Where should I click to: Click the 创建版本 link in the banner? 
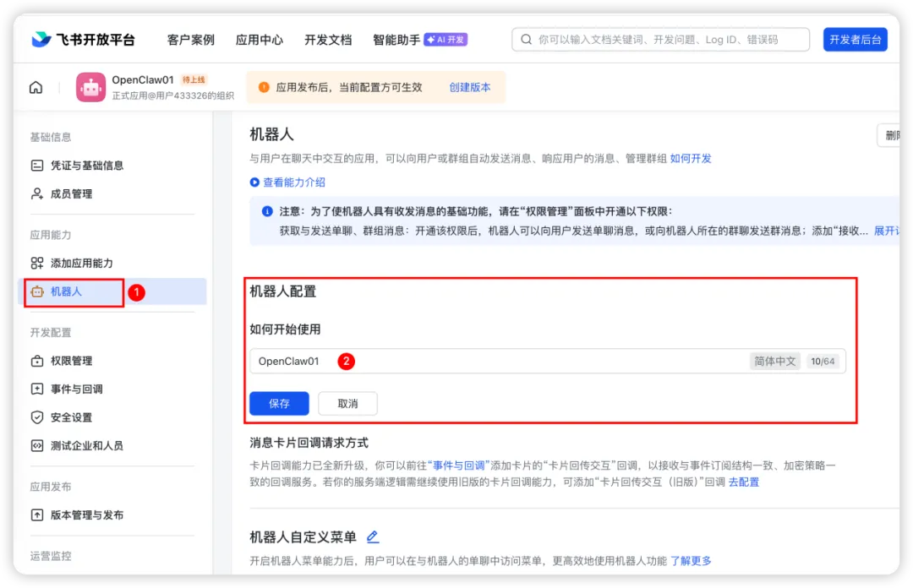coord(471,87)
